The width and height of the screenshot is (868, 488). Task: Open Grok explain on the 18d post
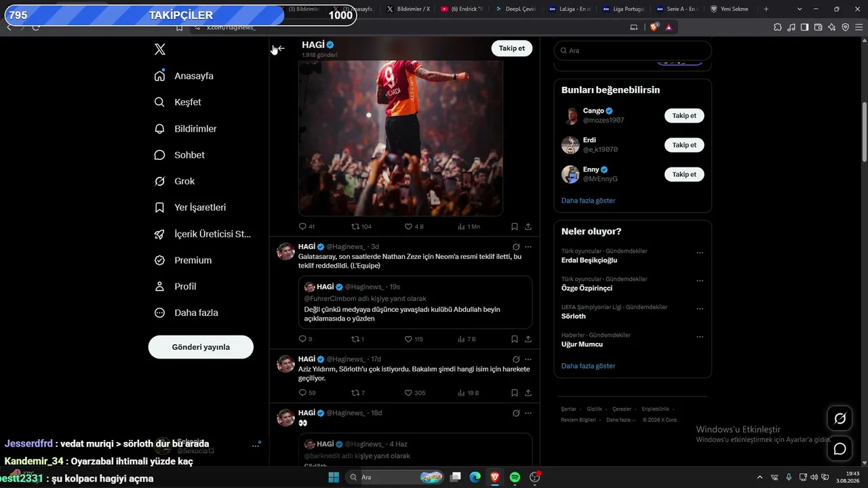[x=516, y=413]
